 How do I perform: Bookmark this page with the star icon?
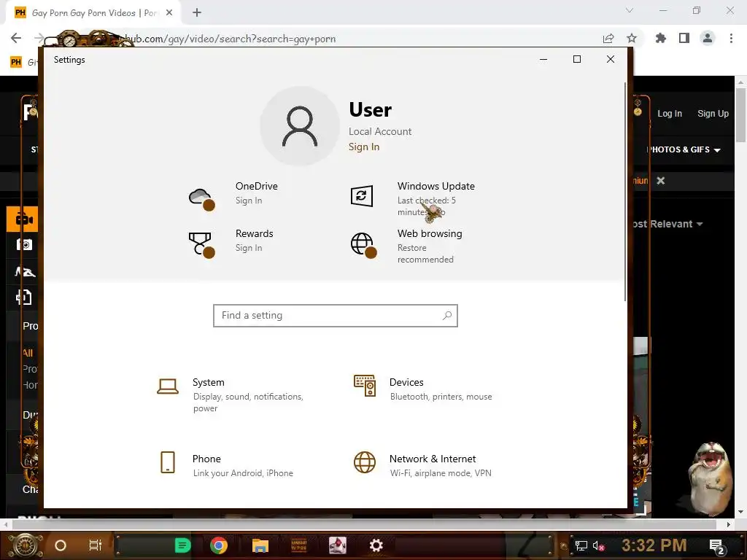(x=632, y=39)
